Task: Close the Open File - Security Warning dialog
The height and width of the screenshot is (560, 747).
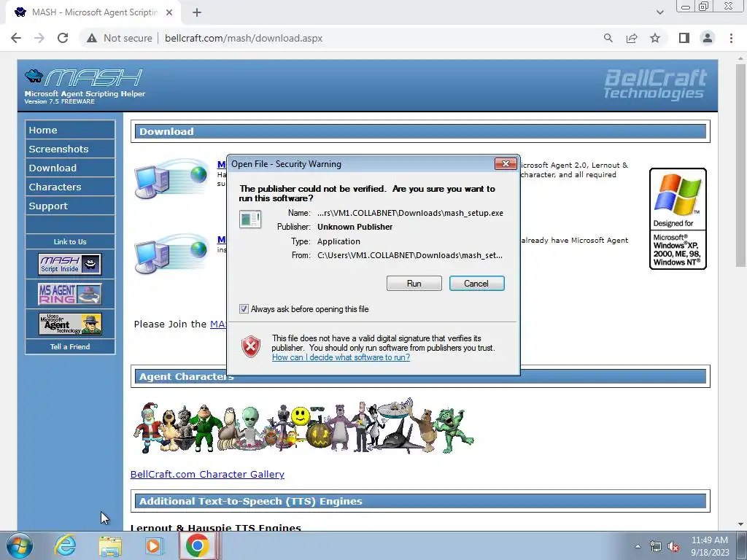Action: [506, 164]
